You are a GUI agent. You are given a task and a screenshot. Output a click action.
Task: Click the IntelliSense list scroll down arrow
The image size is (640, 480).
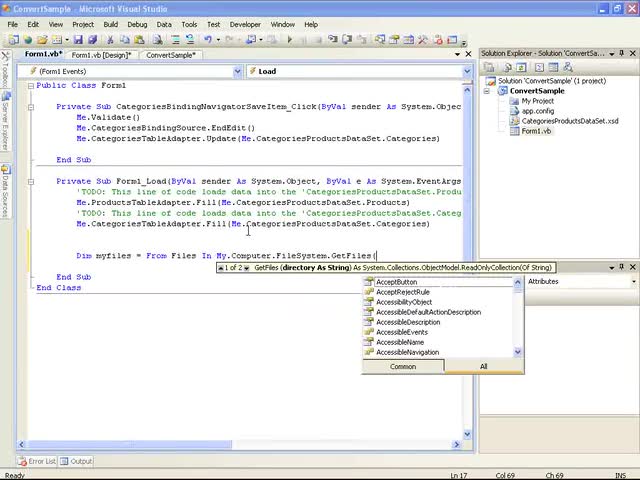[518, 351]
